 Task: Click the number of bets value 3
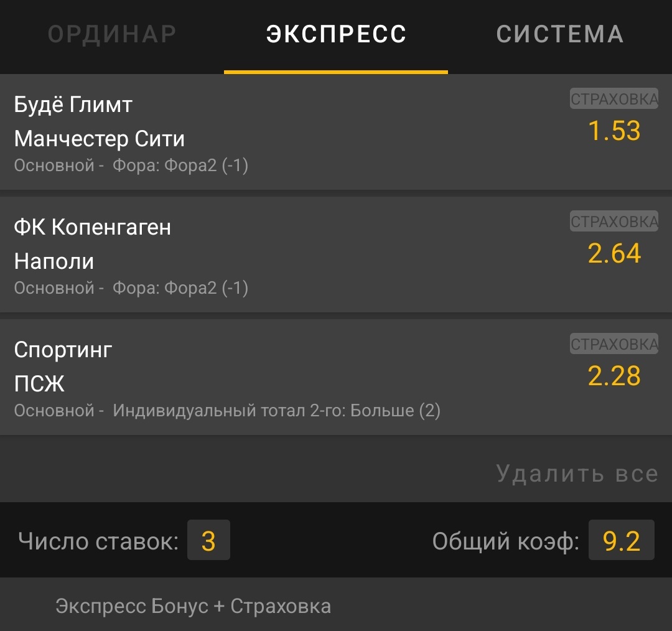click(208, 540)
